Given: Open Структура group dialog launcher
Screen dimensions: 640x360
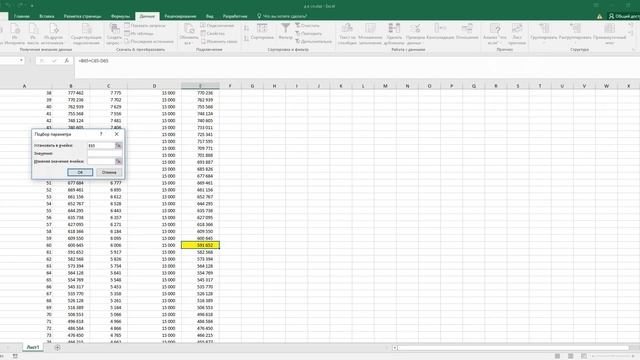Looking at the screenshot, I should [633, 50].
